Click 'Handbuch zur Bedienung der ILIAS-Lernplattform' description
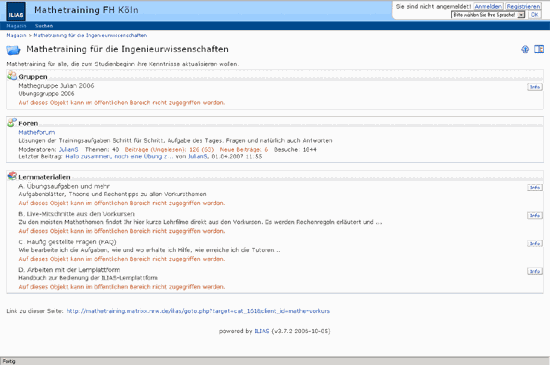The image size is (550, 365). (x=88, y=278)
